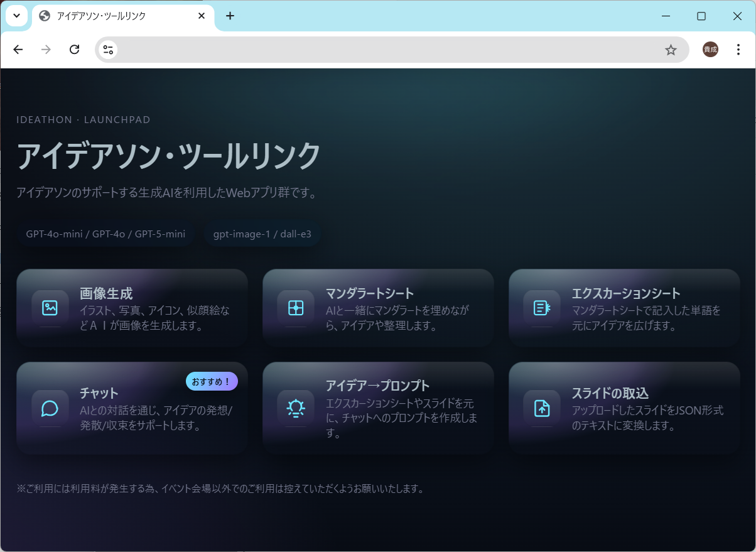Click the おすすめ！ badge on chat card
756x552 pixels.
click(x=212, y=381)
